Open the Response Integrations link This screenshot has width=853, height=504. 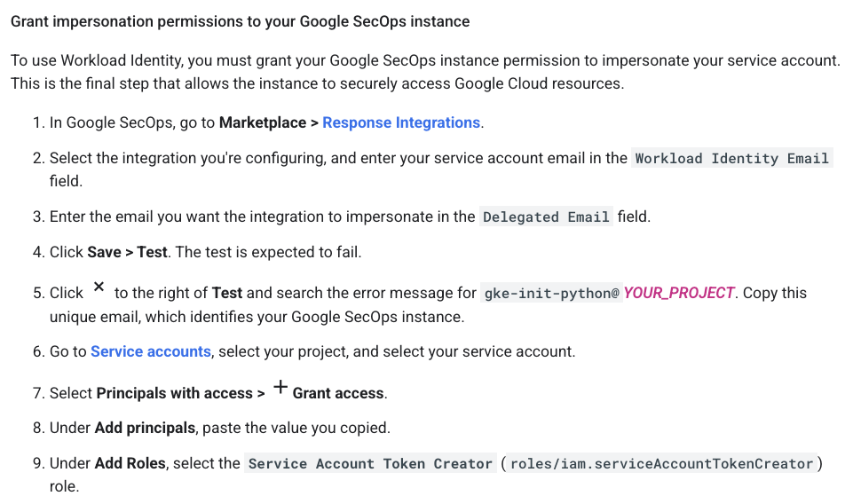401,122
